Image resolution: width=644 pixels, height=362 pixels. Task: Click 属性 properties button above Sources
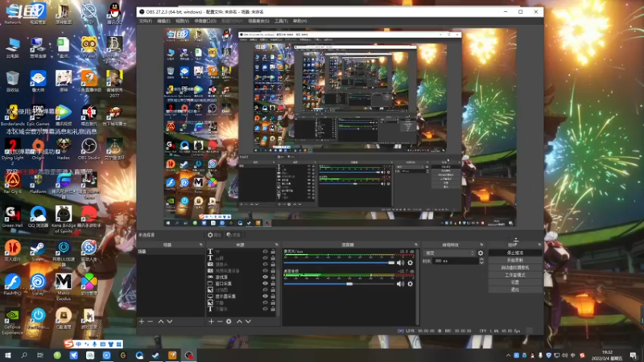tap(215, 235)
